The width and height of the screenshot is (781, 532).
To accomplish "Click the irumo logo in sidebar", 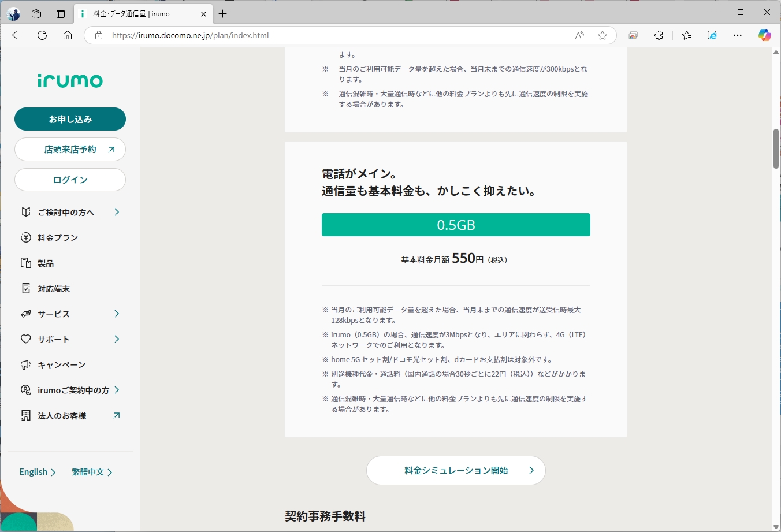I will (70, 80).
